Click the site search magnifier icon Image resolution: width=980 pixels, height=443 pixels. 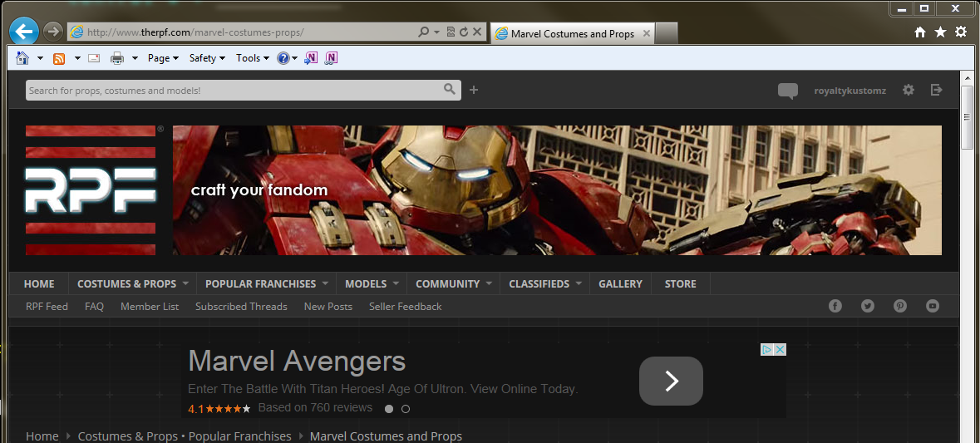tap(450, 90)
